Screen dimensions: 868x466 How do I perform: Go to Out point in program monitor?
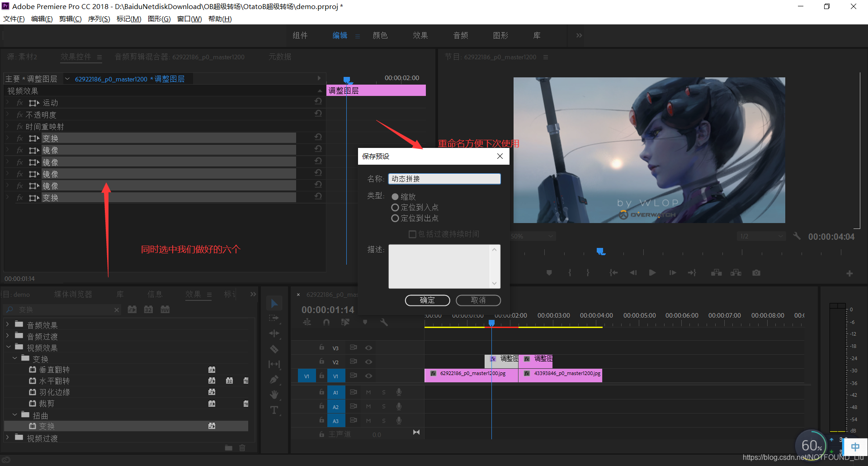pos(692,273)
